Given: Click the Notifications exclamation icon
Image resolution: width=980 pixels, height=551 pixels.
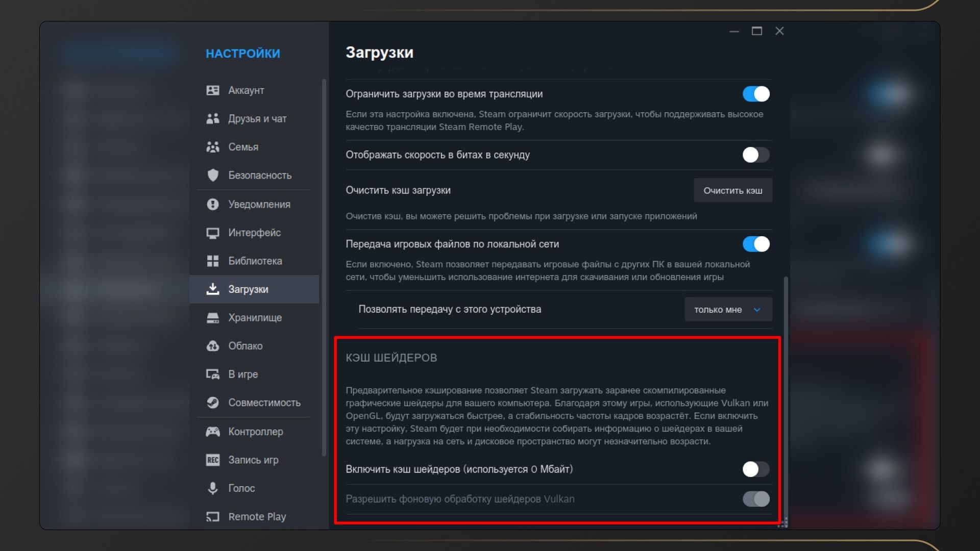Looking at the screenshot, I should [x=212, y=204].
